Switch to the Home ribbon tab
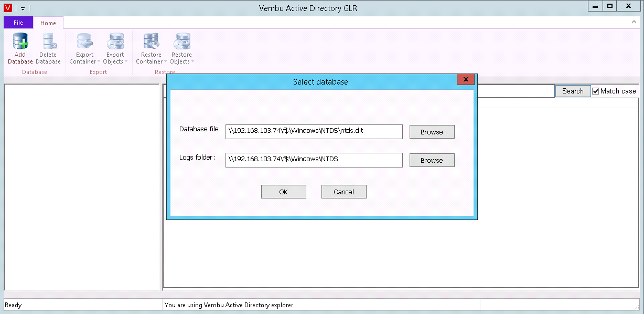Viewport: 644px width, 314px height. pos(48,23)
